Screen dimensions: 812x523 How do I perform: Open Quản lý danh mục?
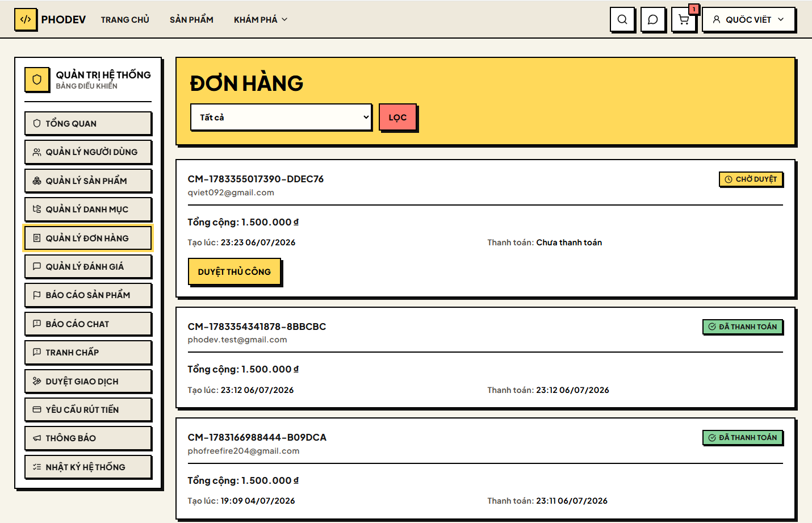tap(88, 209)
